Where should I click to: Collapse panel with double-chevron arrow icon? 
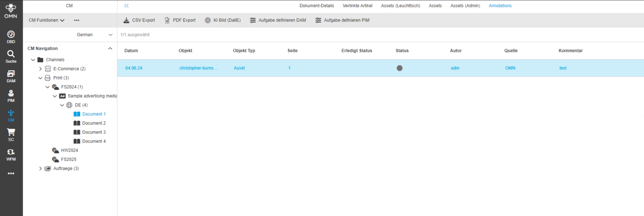point(126,6)
